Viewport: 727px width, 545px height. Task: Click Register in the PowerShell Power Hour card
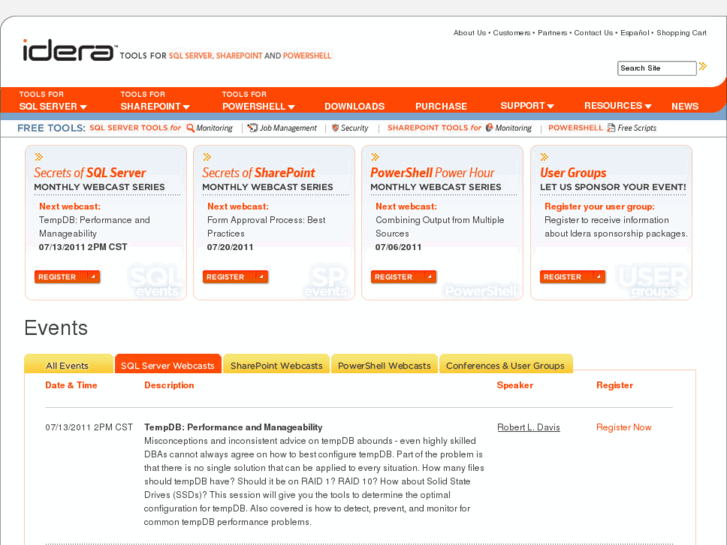click(403, 277)
